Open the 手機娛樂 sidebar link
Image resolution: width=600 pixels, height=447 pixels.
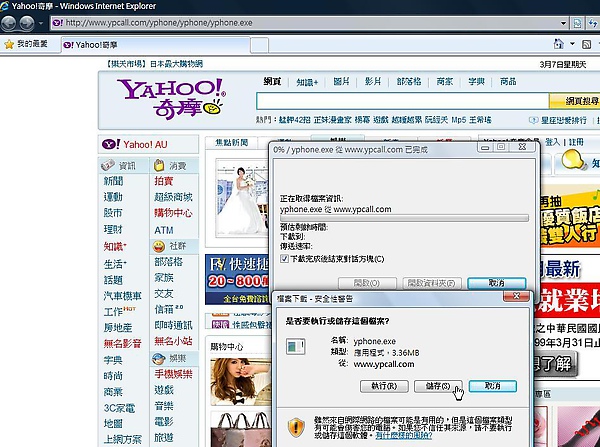(x=173, y=374)
